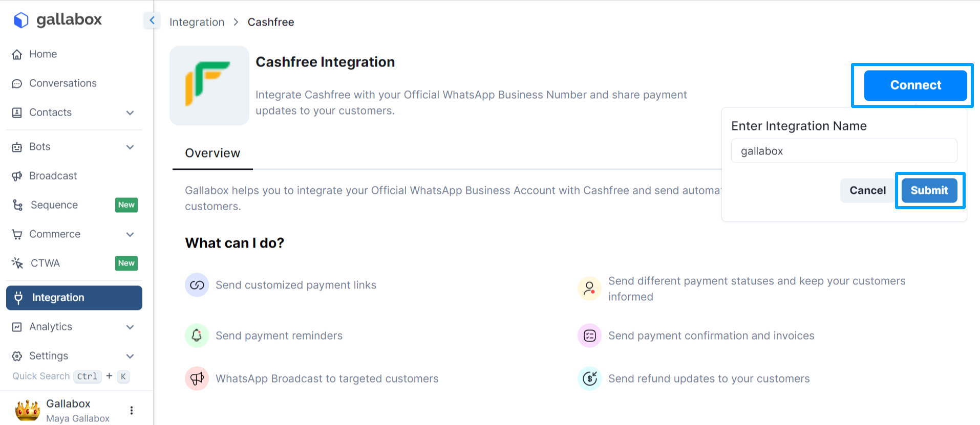The height and width of the screenshot is (425, 980).
Task: Expand the Commerce submenu chevron
Action: (130, 234)
